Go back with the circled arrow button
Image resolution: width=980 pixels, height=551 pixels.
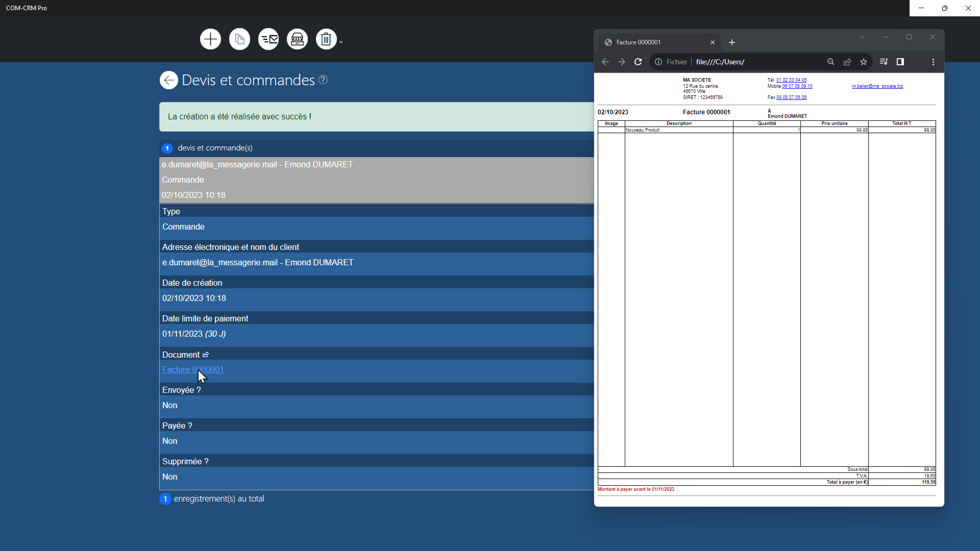[169, 80]
